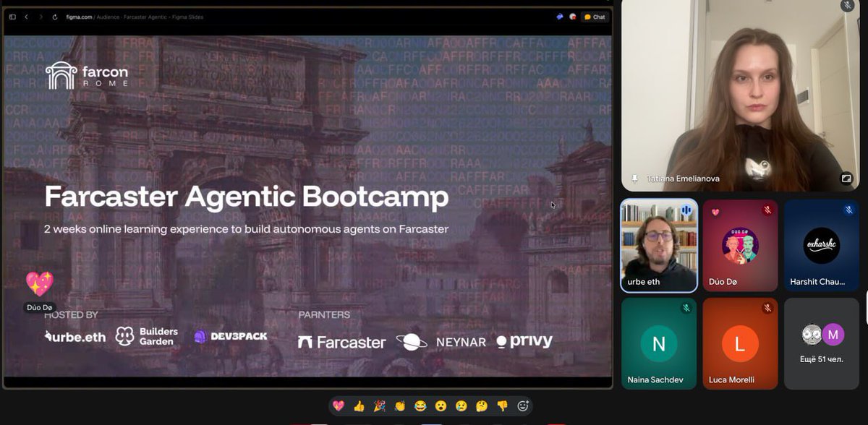Click the Builders Garden host logo
868x425 pixels.
(147, 336)
